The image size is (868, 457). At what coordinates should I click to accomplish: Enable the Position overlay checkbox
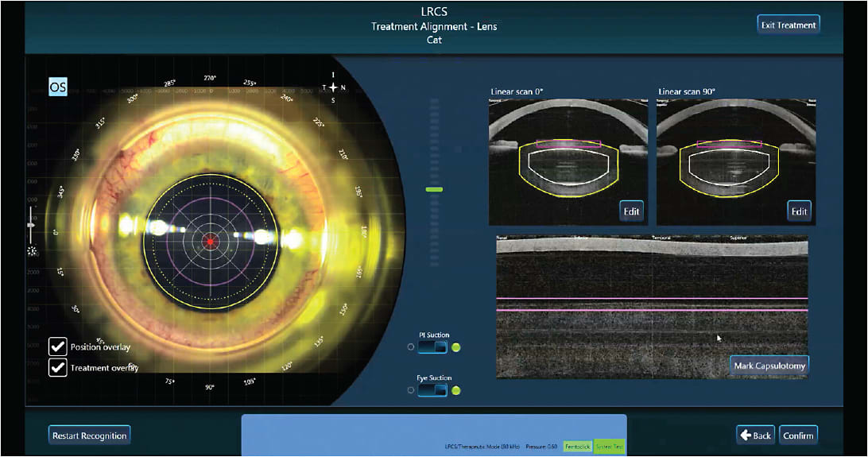click(x=57, y=347)
